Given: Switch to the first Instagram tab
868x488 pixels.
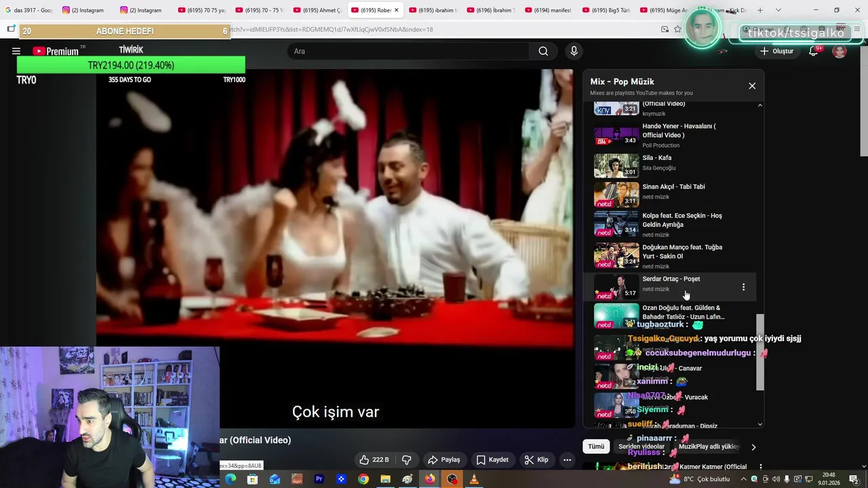Looking at the screenshot, I should [84, 10].
